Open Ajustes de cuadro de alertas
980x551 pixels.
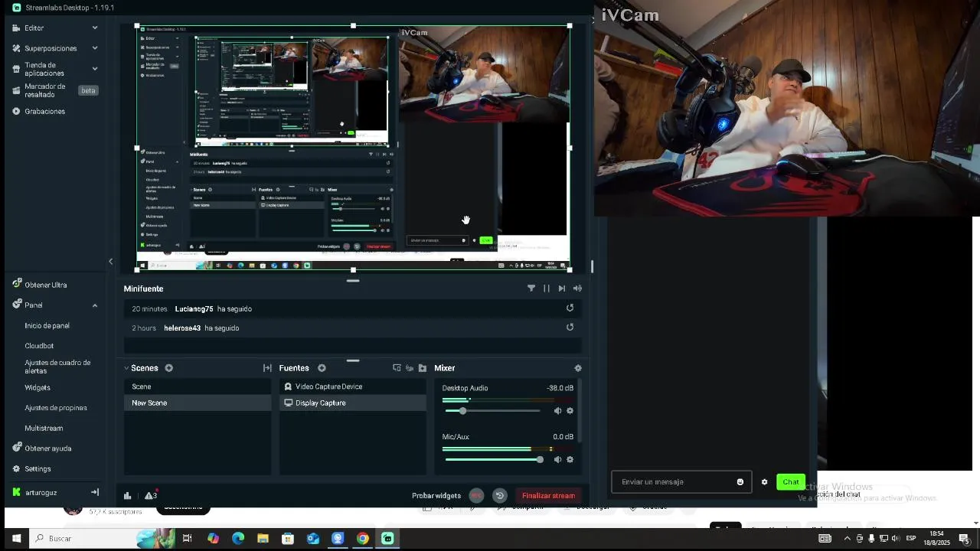(x=57, y=367)
